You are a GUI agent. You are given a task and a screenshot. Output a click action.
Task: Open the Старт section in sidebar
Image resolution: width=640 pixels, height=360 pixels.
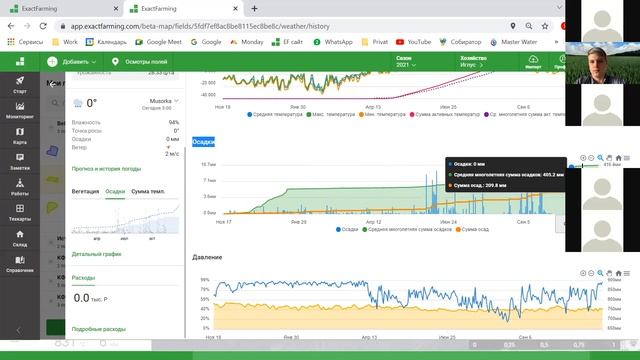pos(20,84)
